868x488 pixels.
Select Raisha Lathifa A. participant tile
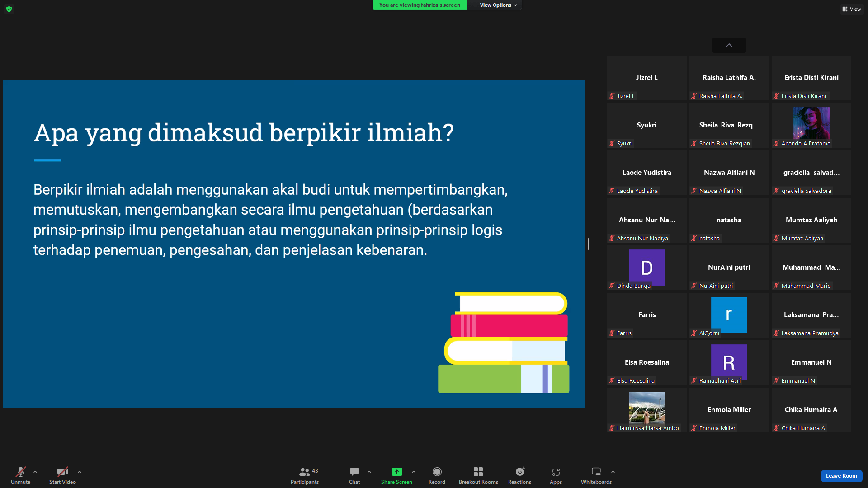(729, 78)
